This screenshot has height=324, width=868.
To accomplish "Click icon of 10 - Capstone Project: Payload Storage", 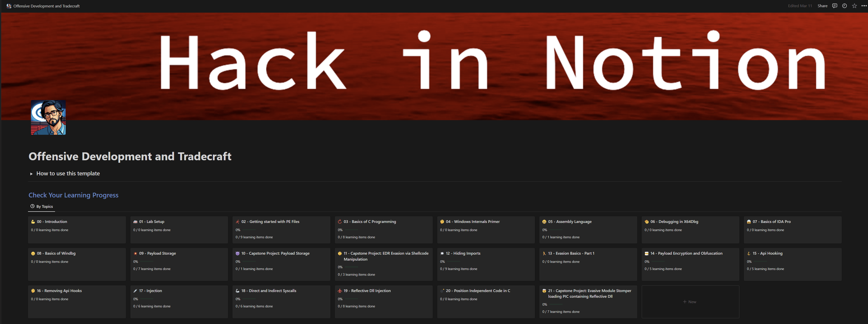I will (237, 253).
